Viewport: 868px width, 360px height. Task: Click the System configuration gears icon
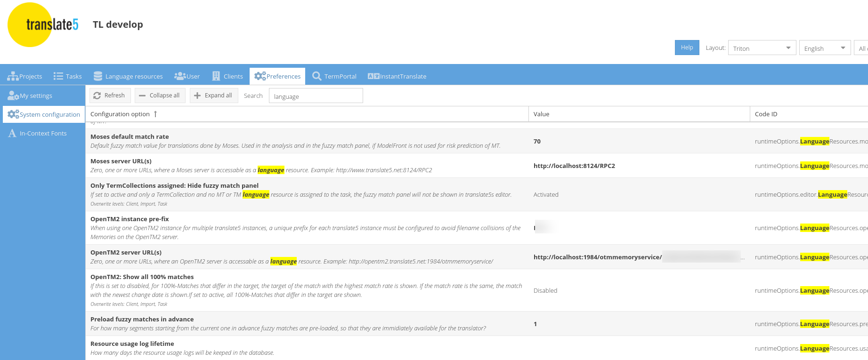pyautogui.click(x=13, y=114)
